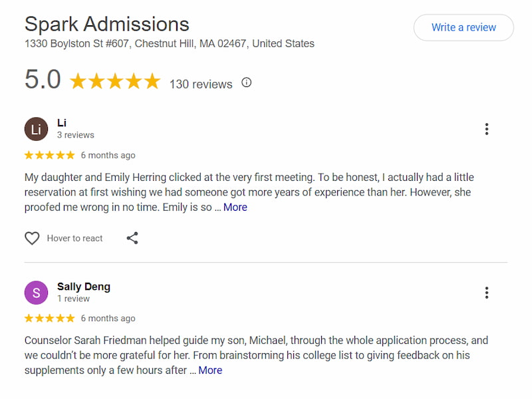Click 3 reviews under Li's name
This screenshot has height=399, width=532.
75,134
